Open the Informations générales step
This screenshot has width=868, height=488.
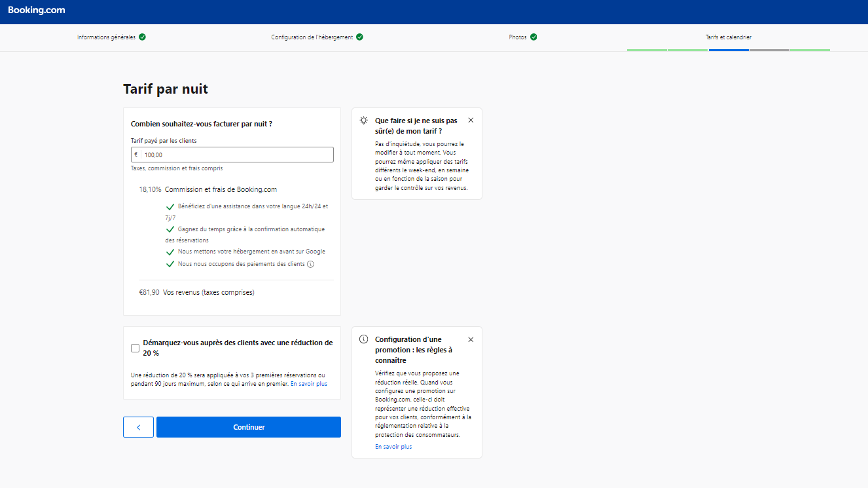106,37
